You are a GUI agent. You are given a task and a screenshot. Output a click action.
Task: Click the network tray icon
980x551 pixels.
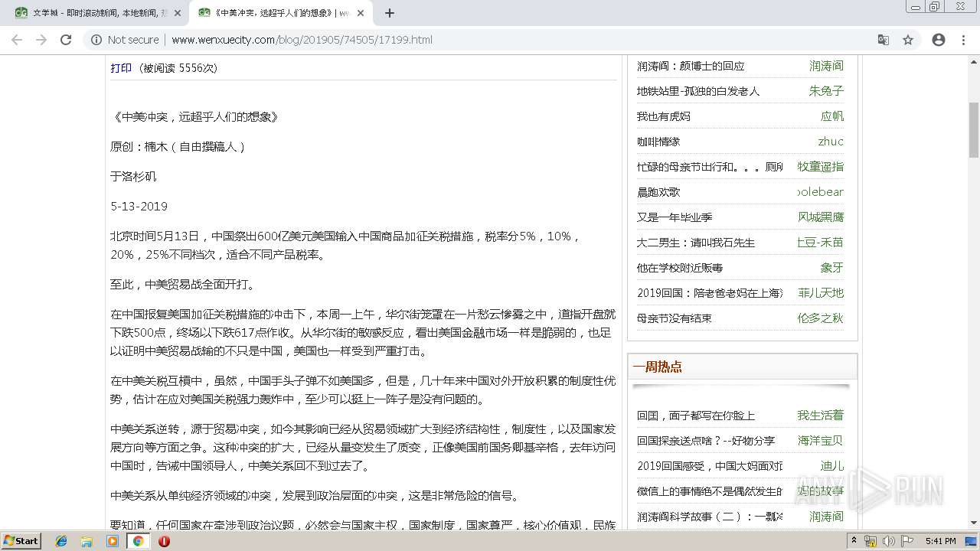[x=871, y=541]
